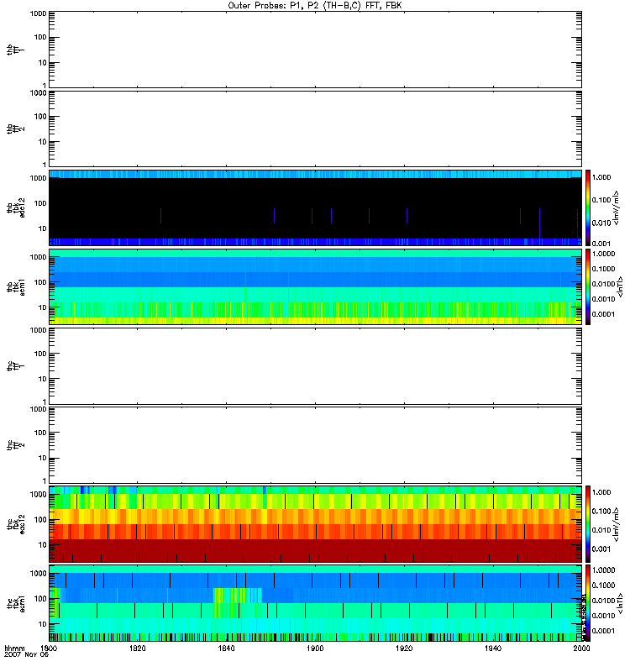630x672 pixels.
Task: Click '0.0001' on the thb scm1 color bar scale
Action: [603, 314]
